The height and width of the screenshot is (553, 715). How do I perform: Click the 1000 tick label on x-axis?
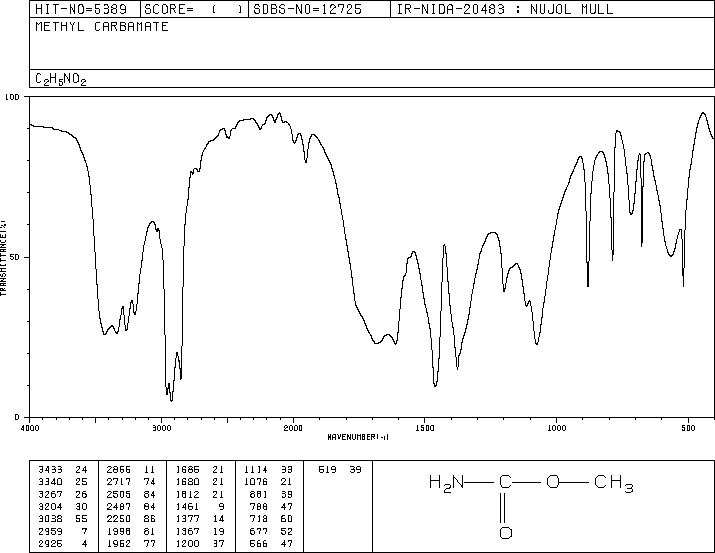[x=557, y=428]
